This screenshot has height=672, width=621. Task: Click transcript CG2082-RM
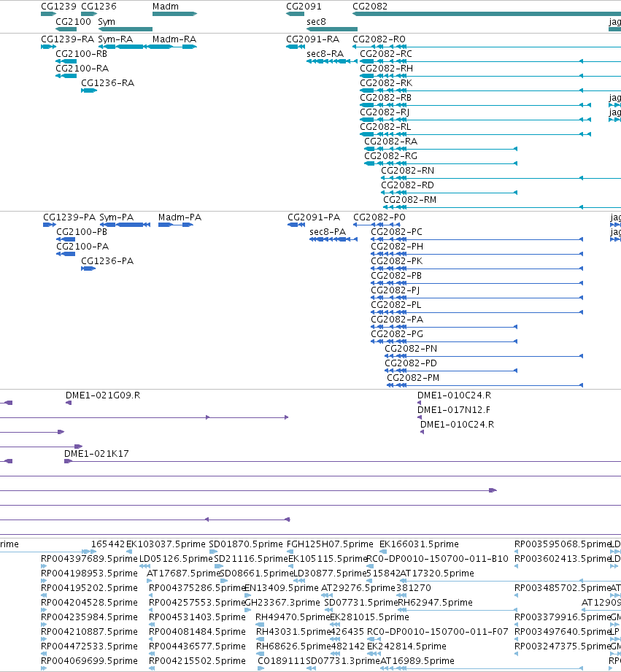[x=409, y=199]
